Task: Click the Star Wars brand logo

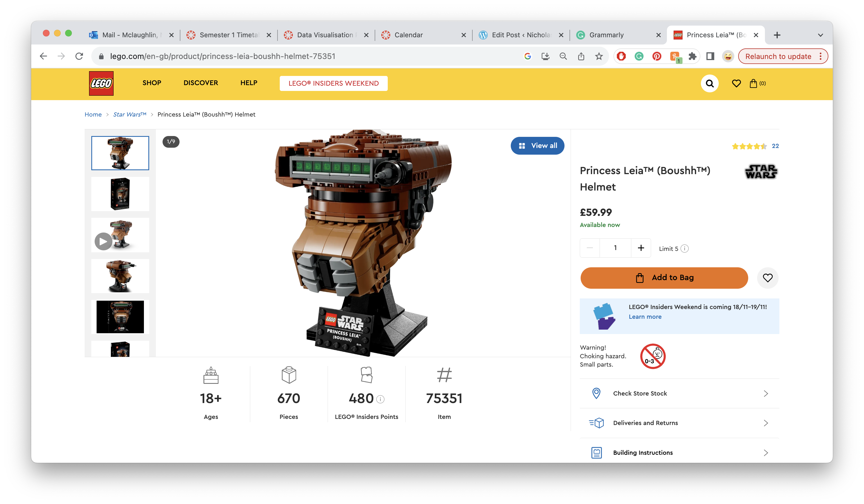Action: (761, 172)
